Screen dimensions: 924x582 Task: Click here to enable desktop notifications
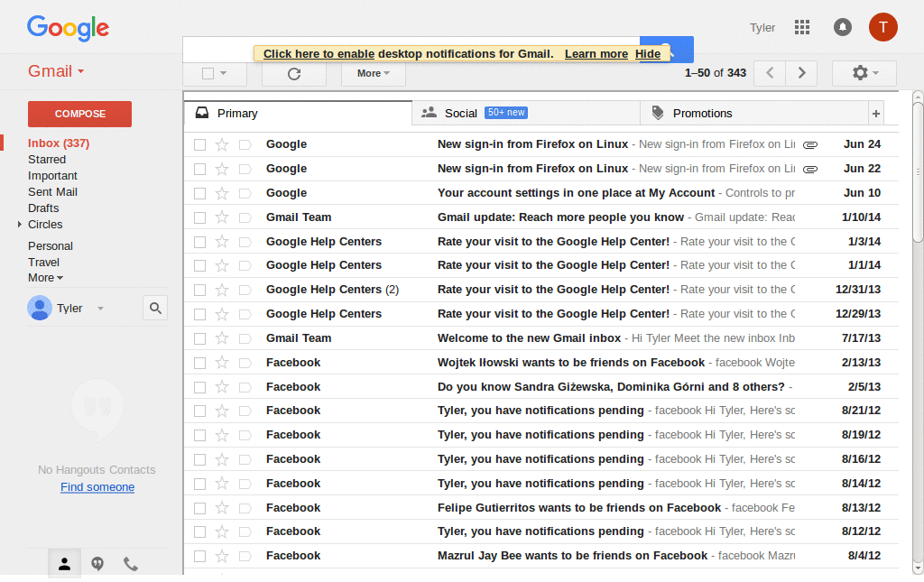point(319,54)
